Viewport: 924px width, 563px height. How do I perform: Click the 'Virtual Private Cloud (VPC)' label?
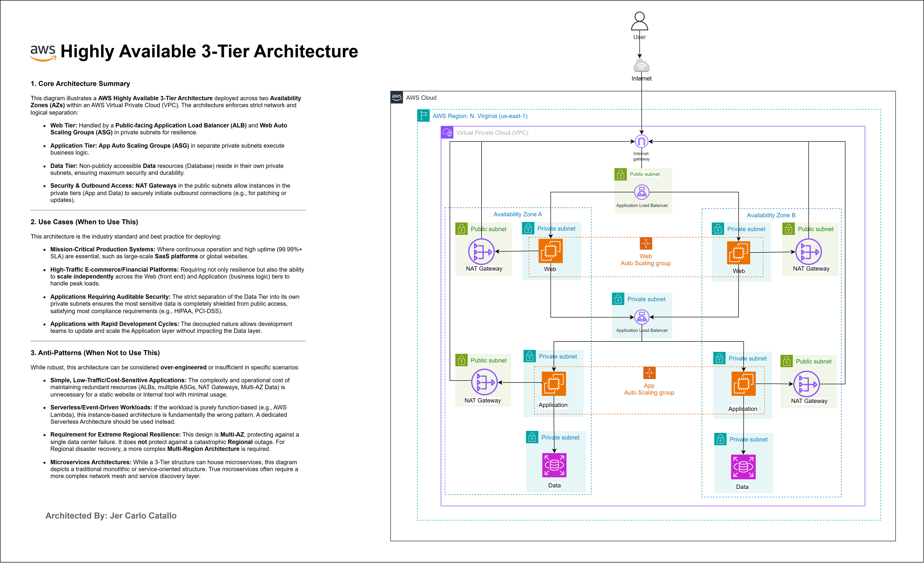click(x=492, y=133)
